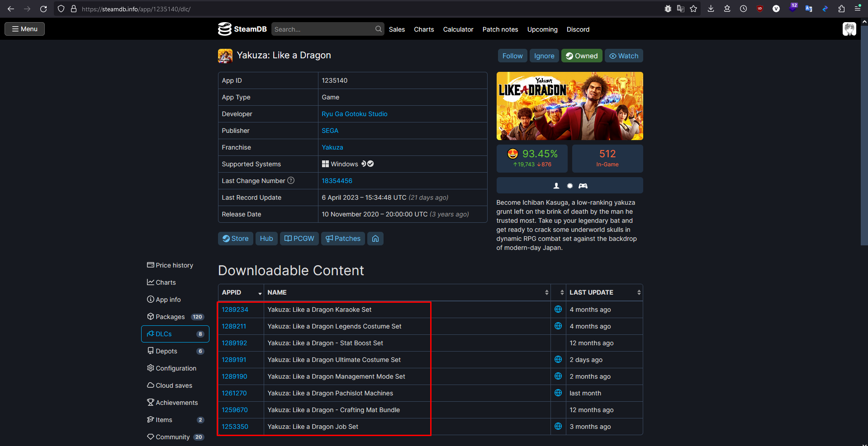Open Packages in the sidebar

coord(175,317)
